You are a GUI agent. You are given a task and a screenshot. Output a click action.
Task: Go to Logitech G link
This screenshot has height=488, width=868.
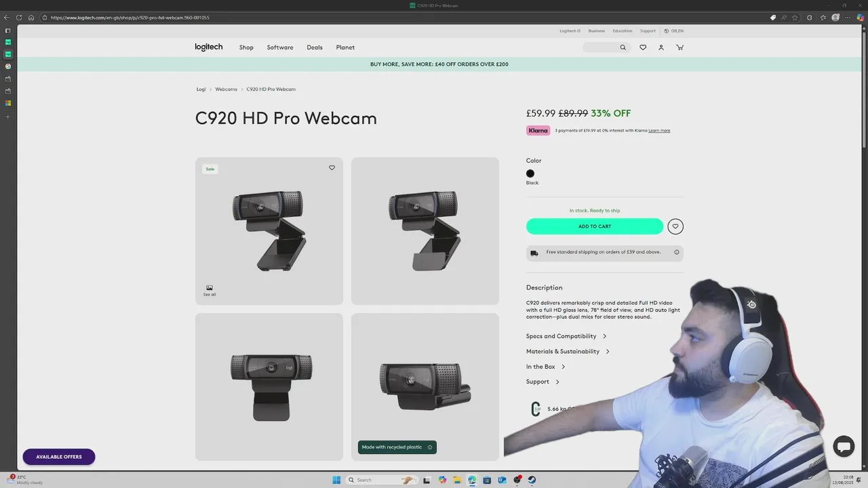coord(570,30)
